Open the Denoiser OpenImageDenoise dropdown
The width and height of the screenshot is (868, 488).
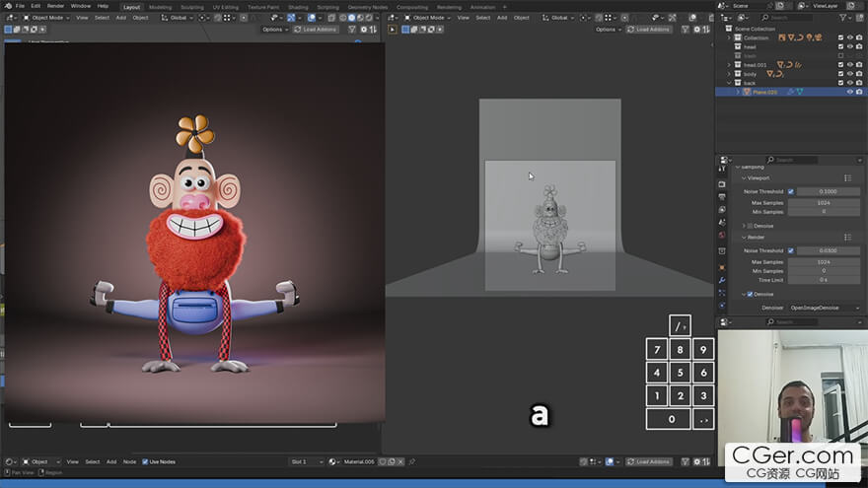824,308
